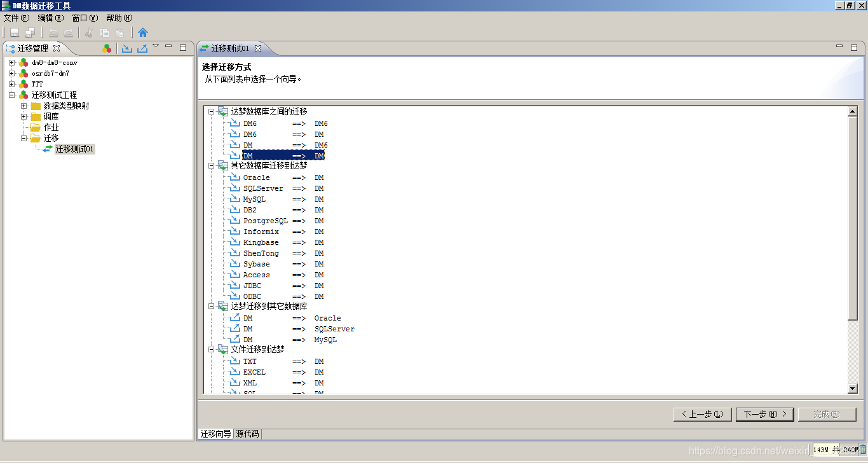Select the EXCEL ==> DM migration row
Screen dimensions: 868x463
click(283, 372)
